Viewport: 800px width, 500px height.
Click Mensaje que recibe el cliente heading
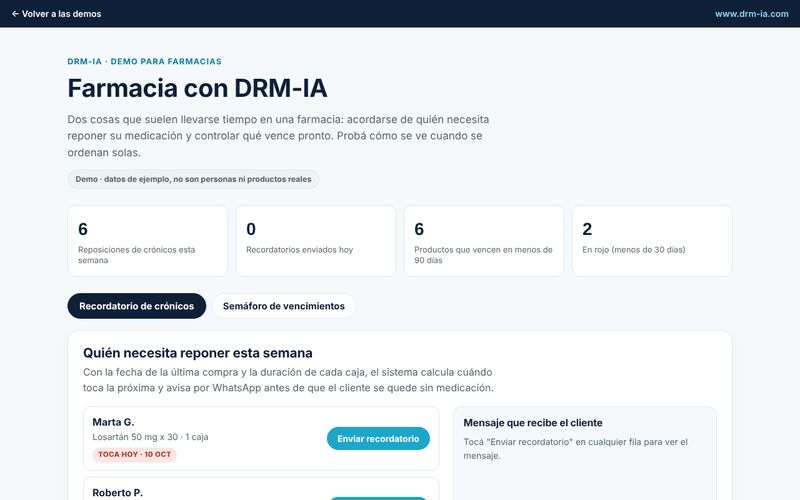coord(533,422)
